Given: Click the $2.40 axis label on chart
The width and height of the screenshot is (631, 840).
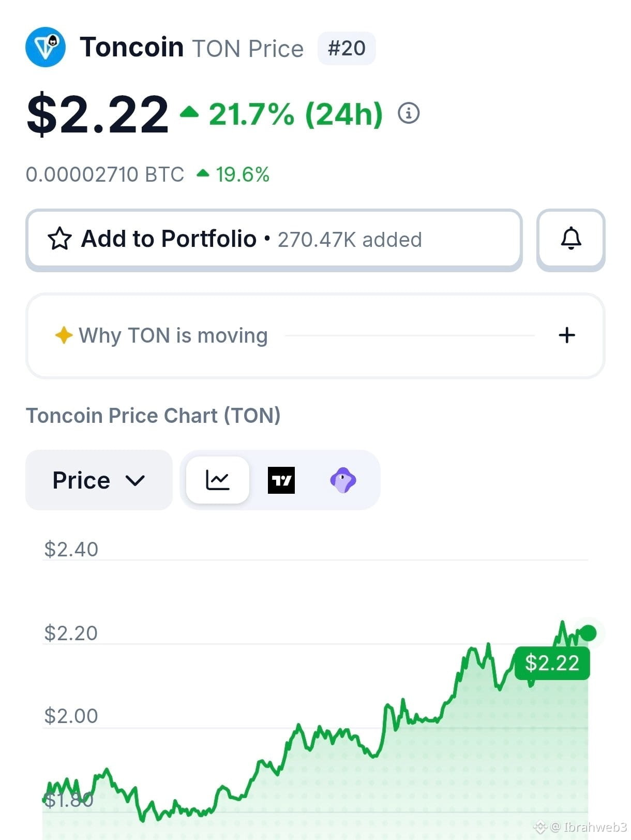Looking at the screenshot, I should [71, 549].
